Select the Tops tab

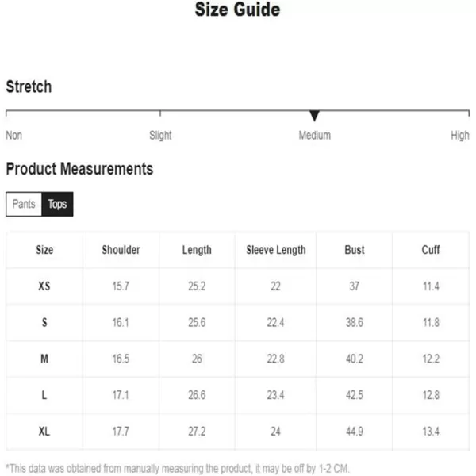click(x=57, y=204)
